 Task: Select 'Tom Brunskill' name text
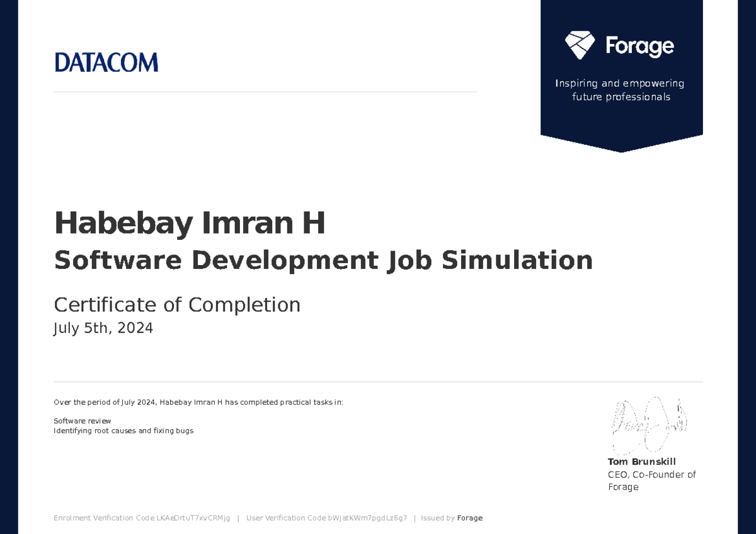click(x=641, y=462)
